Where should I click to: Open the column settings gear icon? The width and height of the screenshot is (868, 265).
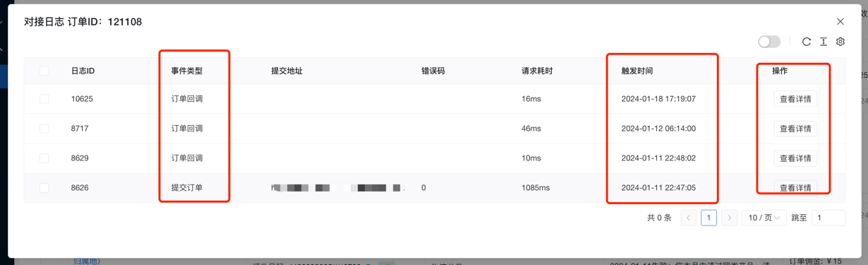tap(840, 42)
